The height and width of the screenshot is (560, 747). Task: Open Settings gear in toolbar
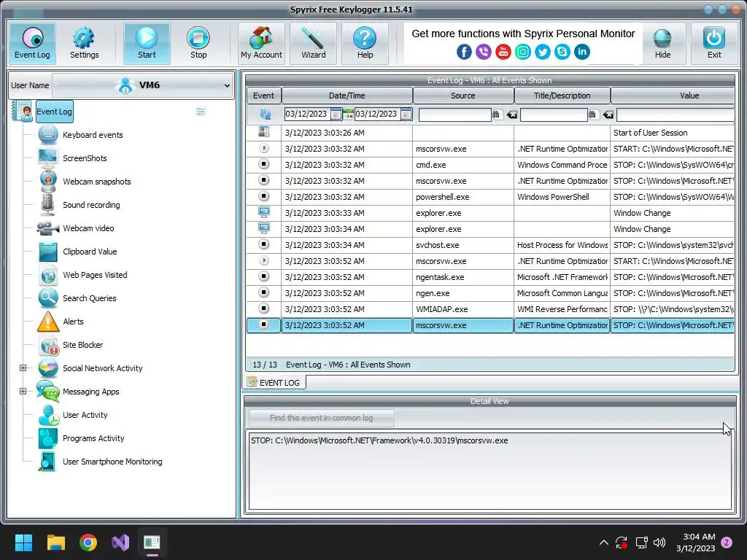click(x=85, y=43)
